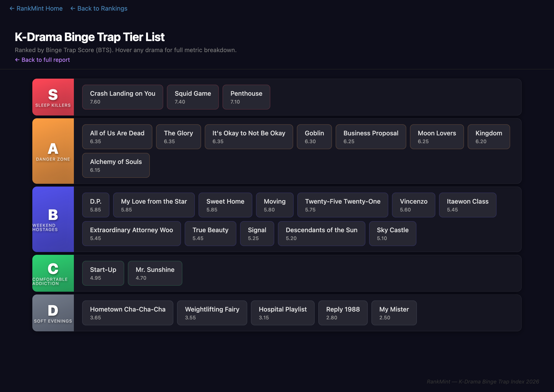The image size is (554, 392).
Task: Open the Reply 1988 card
Action: (x=343, y=313)
